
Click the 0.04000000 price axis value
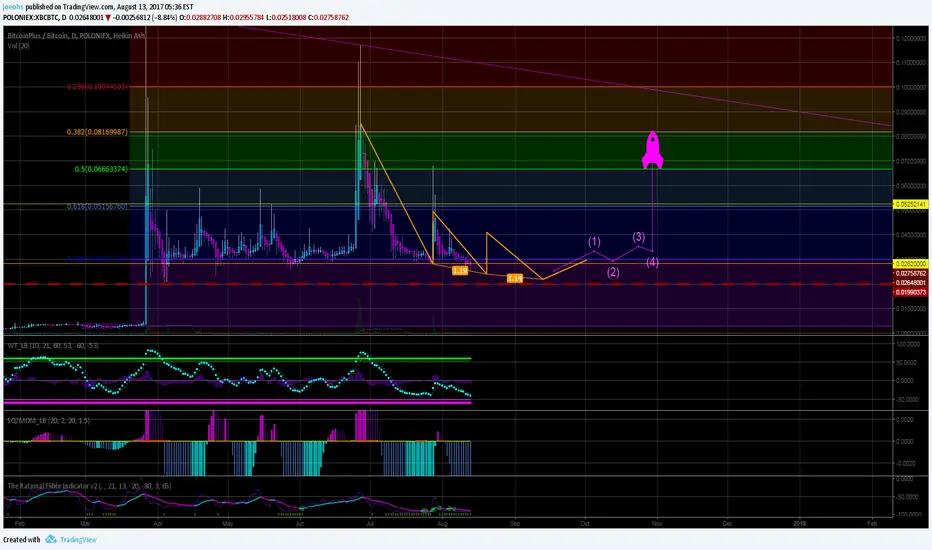point(911,235)
